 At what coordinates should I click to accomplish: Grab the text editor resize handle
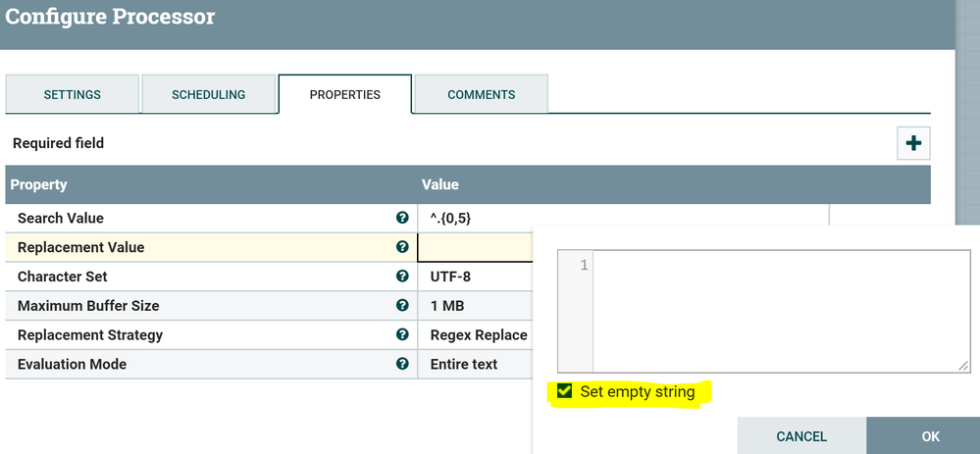963,365
